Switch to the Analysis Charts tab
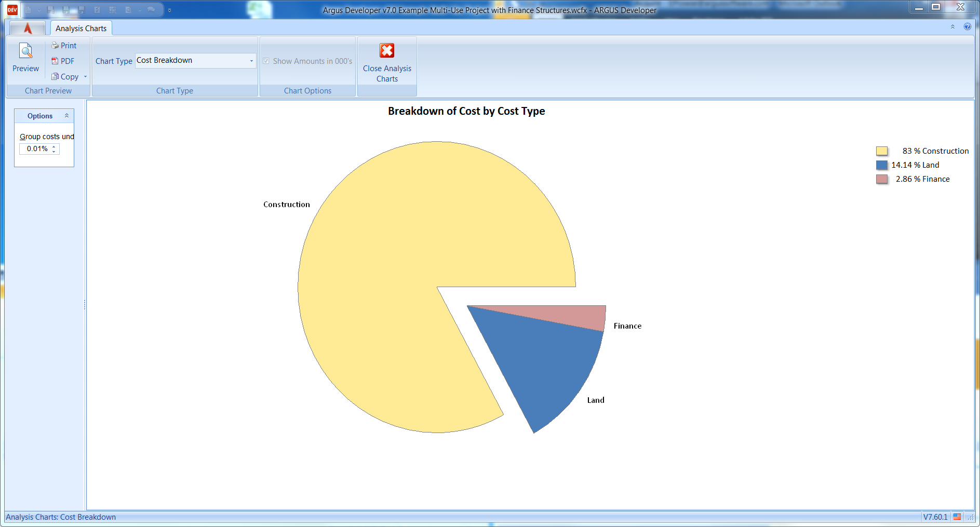The height and width of the screenshot is (527, 980). [80, 28]
